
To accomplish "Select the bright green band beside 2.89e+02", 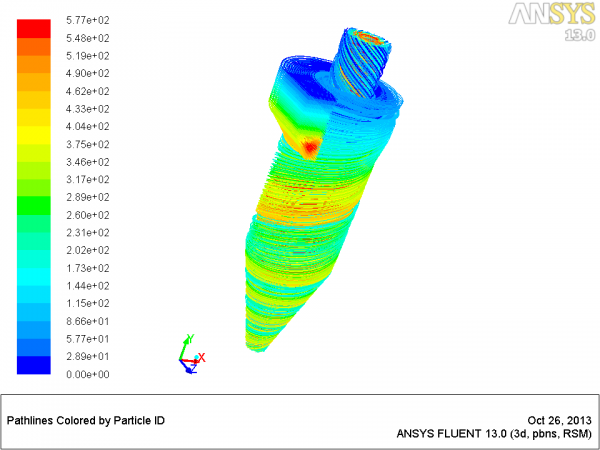I will [34, 206].
